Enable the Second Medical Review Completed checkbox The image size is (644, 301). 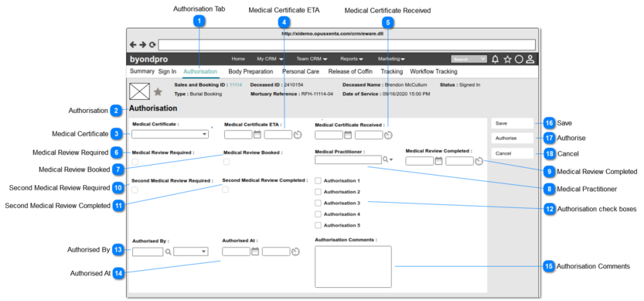225,190
